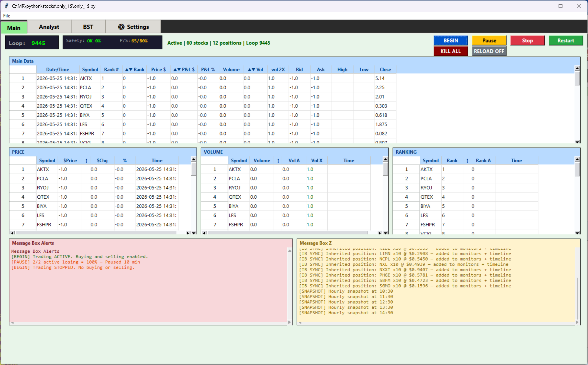
Task: Click the KILL ALL button
Action: [x=451, y=51]
